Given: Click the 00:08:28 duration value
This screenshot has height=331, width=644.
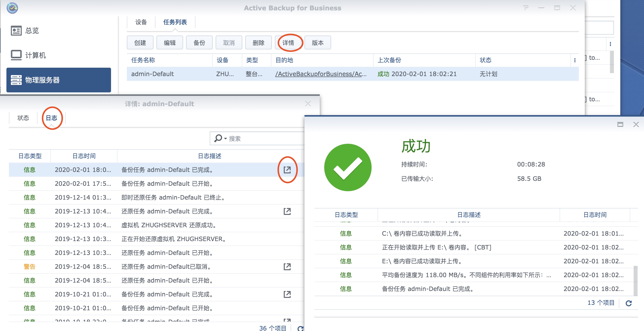Looking at the screenshot, I should point(531,164).
